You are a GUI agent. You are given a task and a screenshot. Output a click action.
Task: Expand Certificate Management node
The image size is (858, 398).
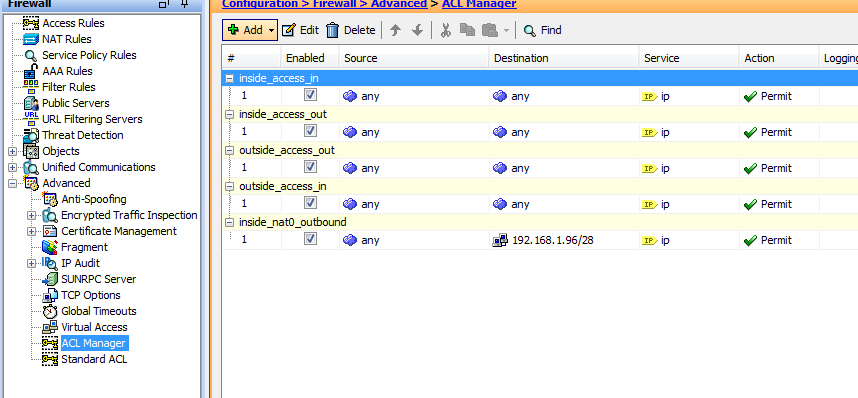coord(32,231)
